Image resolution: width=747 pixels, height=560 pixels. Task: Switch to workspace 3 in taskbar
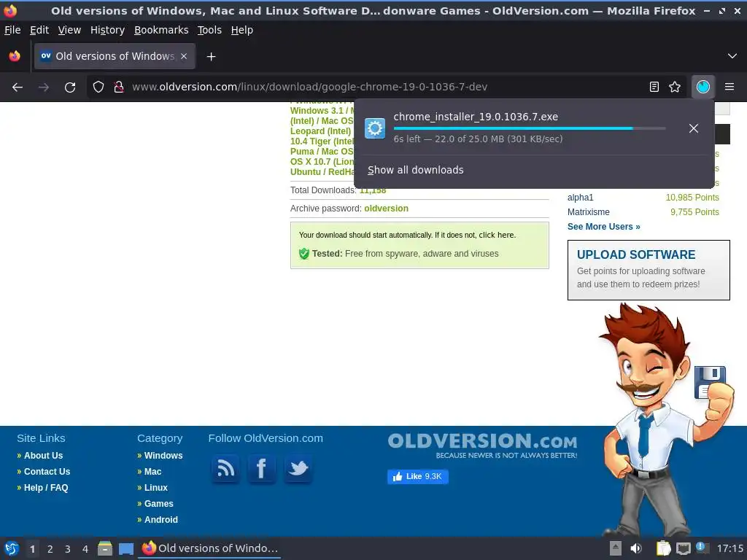pos(68,549)
